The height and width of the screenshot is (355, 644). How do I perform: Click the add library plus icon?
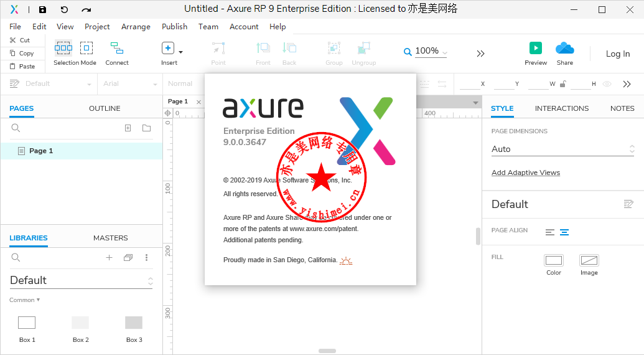point(110,258)
